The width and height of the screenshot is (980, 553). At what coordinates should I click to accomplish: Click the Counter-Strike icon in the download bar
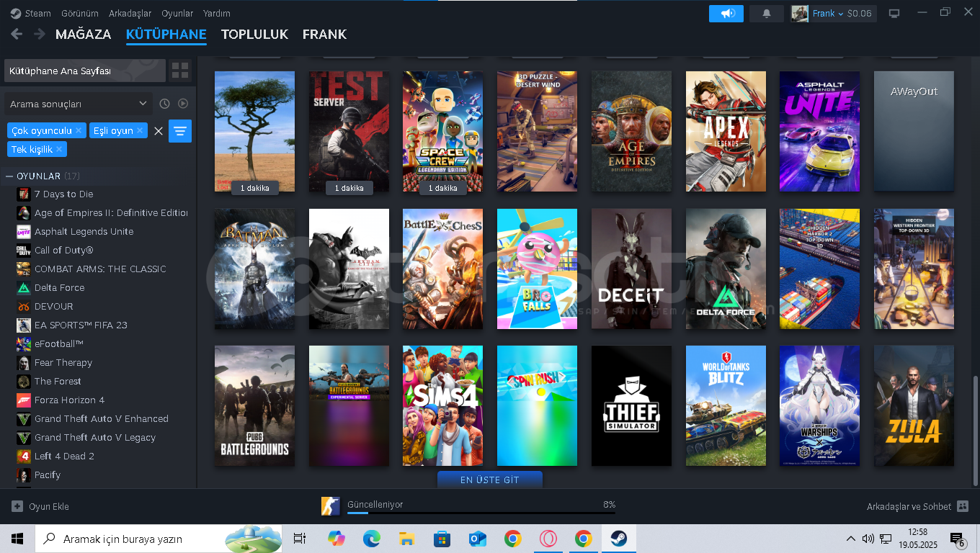click(x=331, y=505)
